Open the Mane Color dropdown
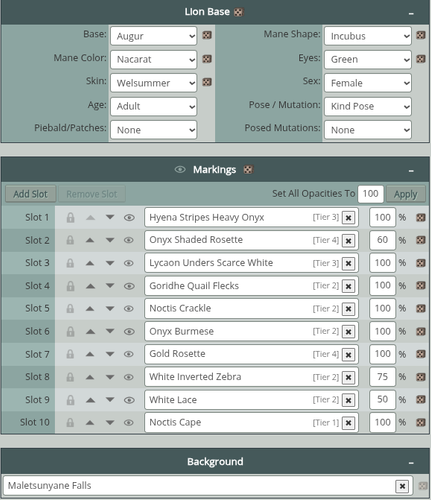This screenshot has height=500, width=431. (154, 59)
